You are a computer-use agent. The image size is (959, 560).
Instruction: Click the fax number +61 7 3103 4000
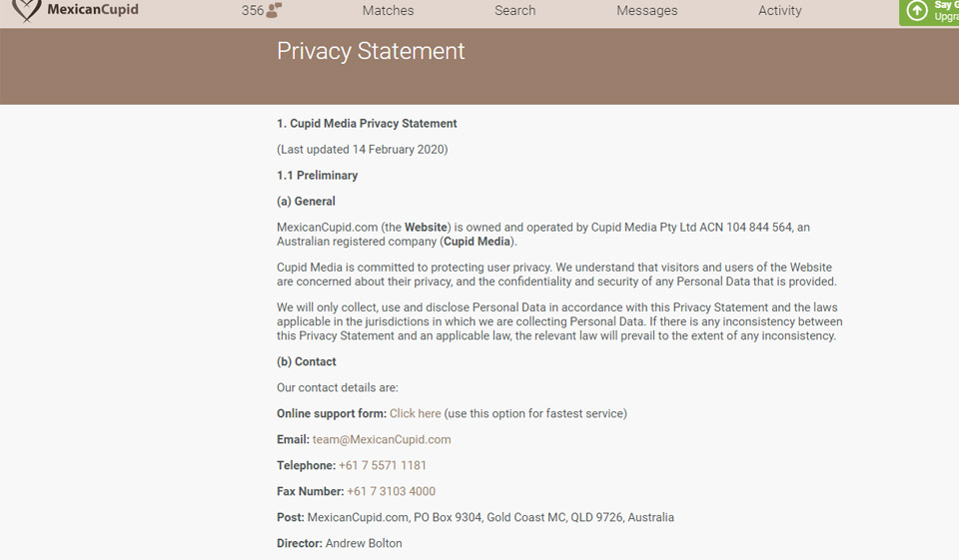[391, 491]
